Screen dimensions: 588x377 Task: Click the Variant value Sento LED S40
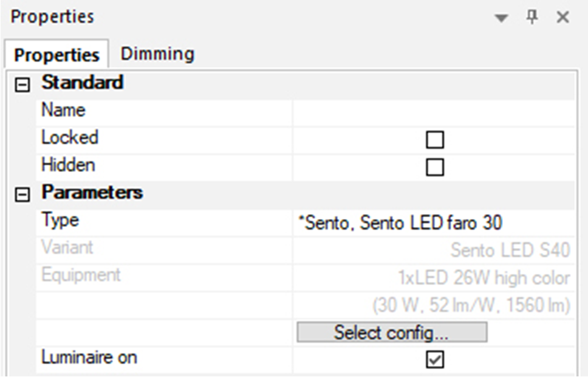point(510,250)
